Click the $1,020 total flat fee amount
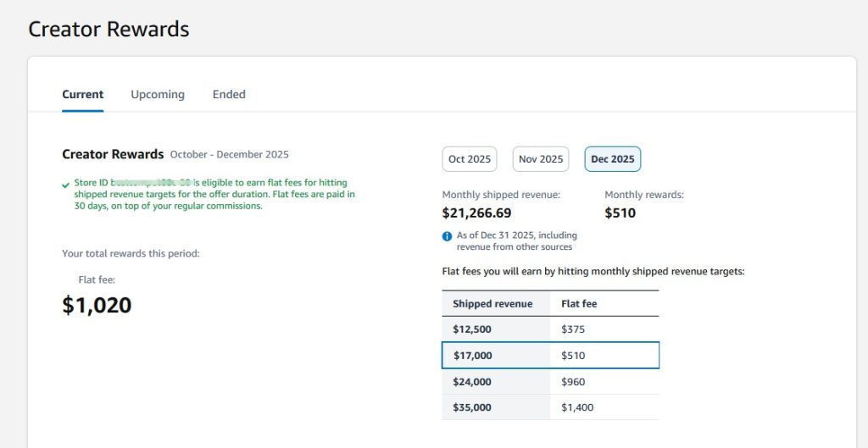This screenshot has height=448, width=868. 97,305
